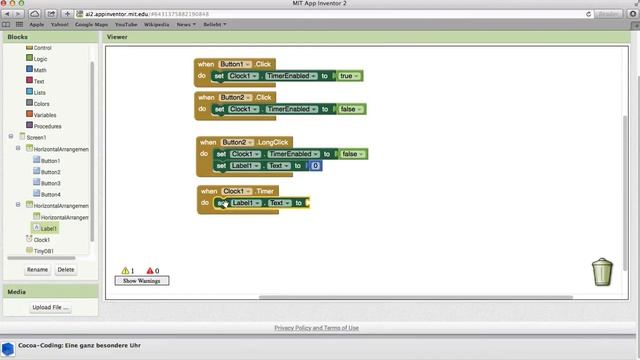Reload the page with the refresh icon
The height and width of the screenshot is (360, 640).
coord(588,14)
